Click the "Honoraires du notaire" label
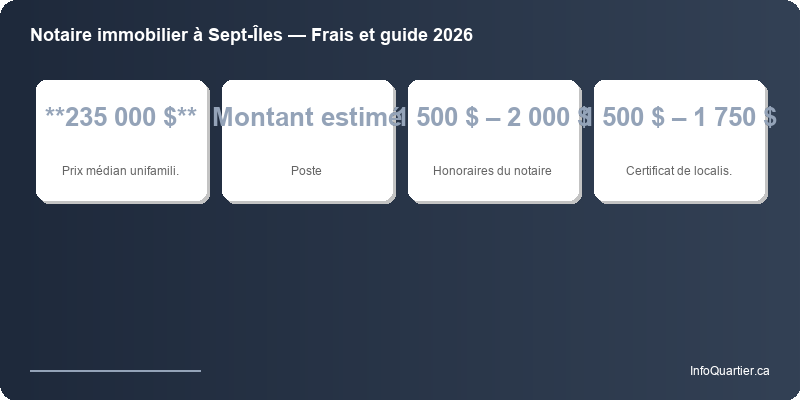The width and height of the screenshot is (800, 400). pos(492,171)
